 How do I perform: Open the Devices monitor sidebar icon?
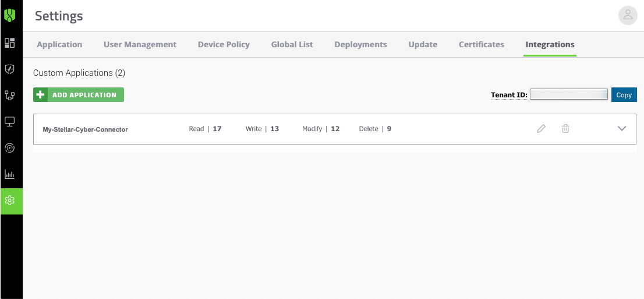pyautogui.click(x=10, y=121)
